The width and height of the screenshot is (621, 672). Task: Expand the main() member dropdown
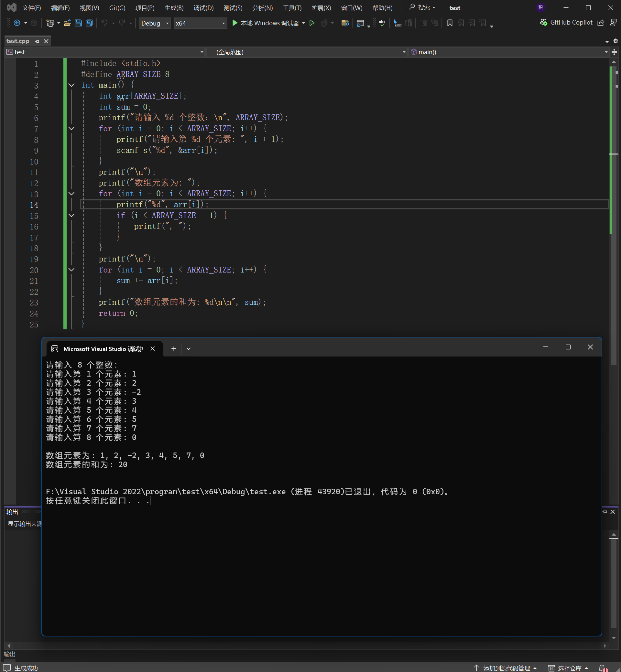point(606,52)
